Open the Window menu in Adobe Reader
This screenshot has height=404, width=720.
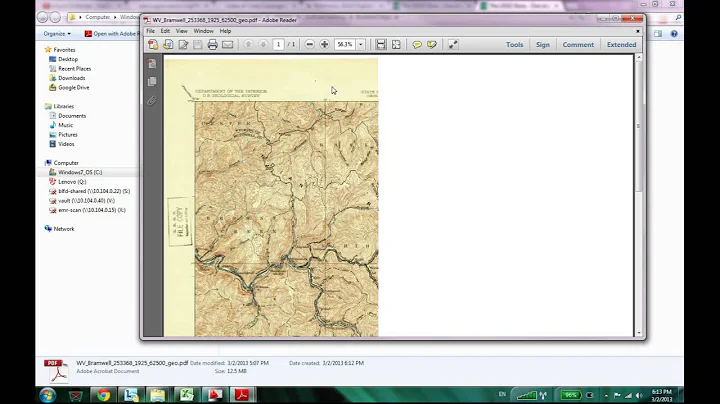point(203,31)
